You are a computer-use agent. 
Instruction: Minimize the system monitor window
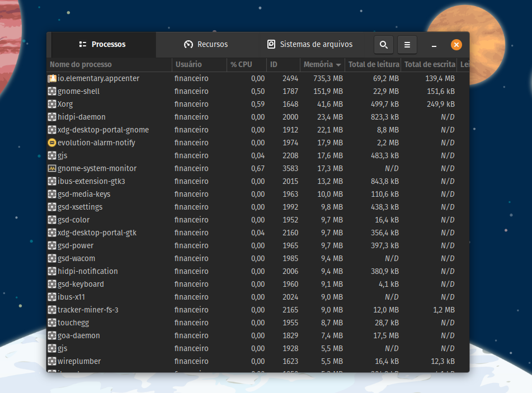point(434,45)
